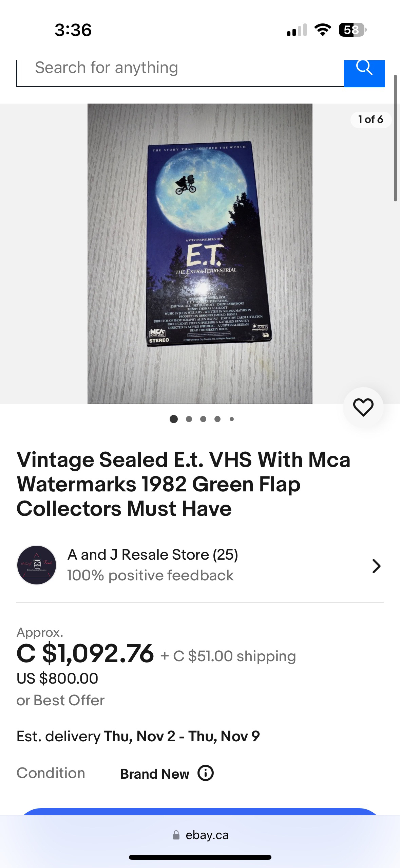Viewport: 400px width, 868px height.
Task: Tap the lock icon beside ebay.ca
Action: tap(176, 835)
